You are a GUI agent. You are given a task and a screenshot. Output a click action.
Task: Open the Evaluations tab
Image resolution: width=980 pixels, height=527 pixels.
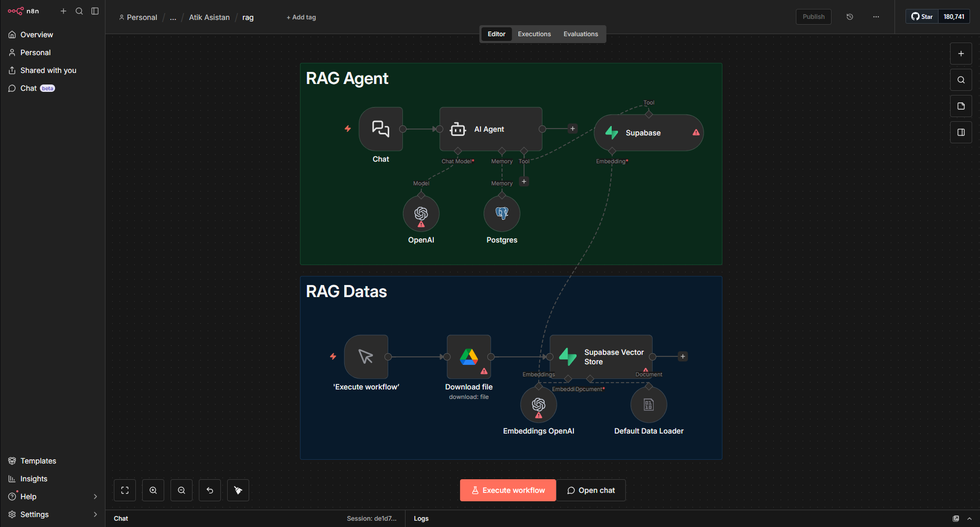click(x=581, y=34)
